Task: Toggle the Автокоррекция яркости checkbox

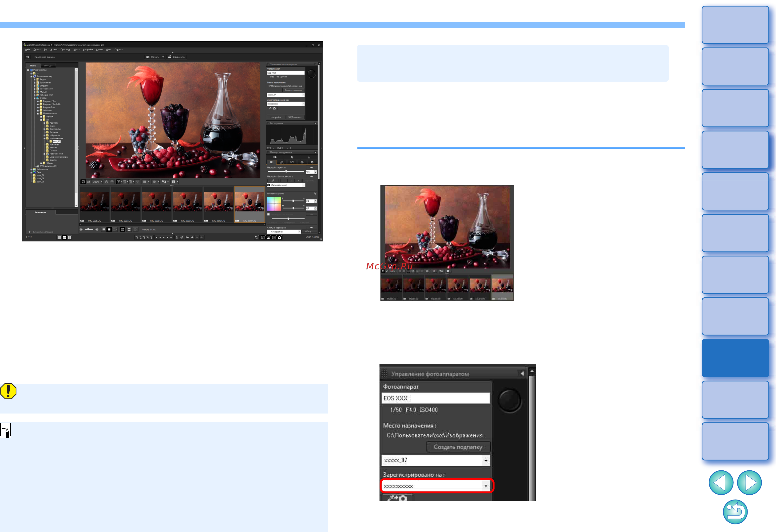Action: tap(269, 215)
